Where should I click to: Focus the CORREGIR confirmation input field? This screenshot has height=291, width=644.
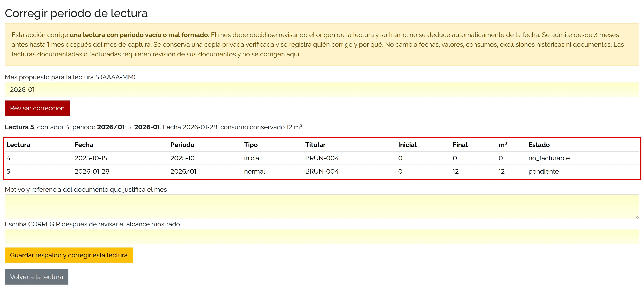click(322, 236)
